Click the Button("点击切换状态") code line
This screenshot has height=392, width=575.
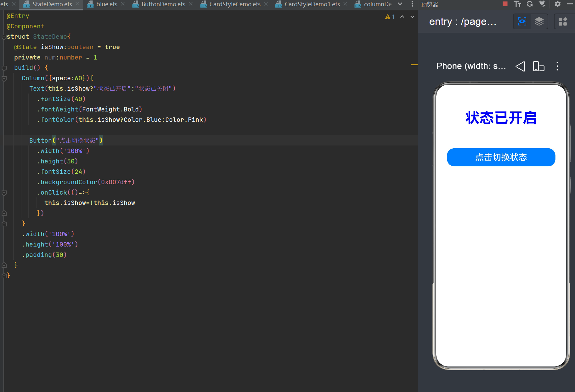[66, 140]
